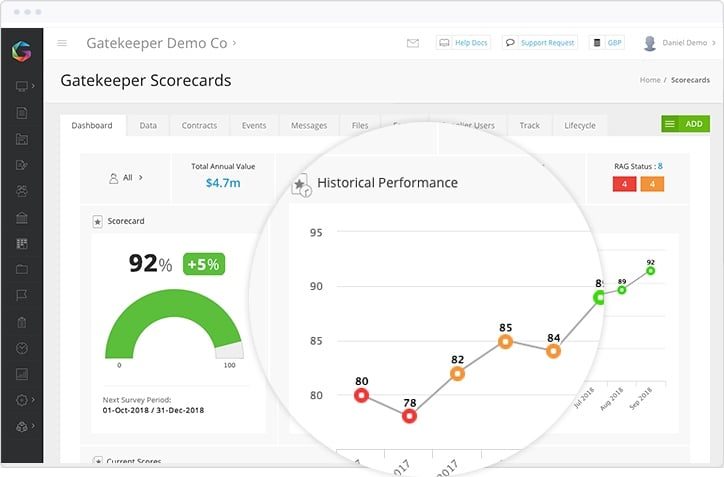Open the bank building sidebar icon

pos(22,217)
